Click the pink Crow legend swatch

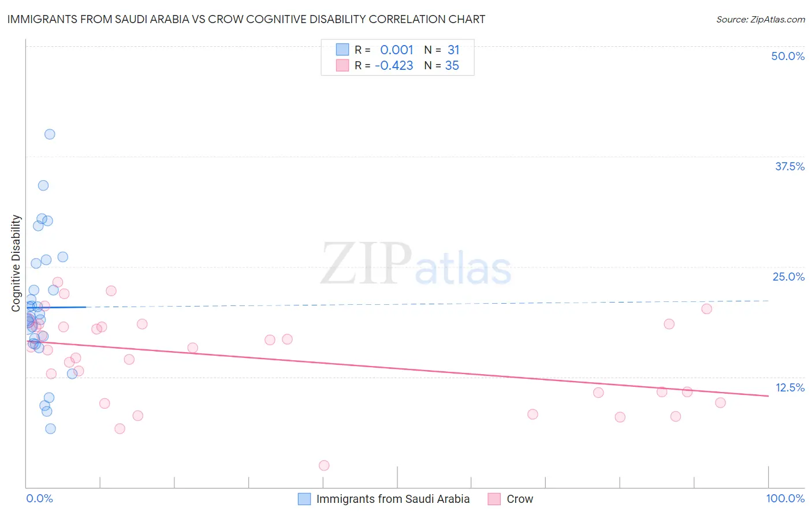[x=494, y=499]
